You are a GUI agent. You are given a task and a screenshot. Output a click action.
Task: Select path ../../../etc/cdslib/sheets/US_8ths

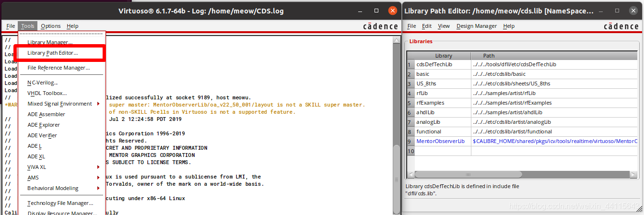click(x=554, y=84)
